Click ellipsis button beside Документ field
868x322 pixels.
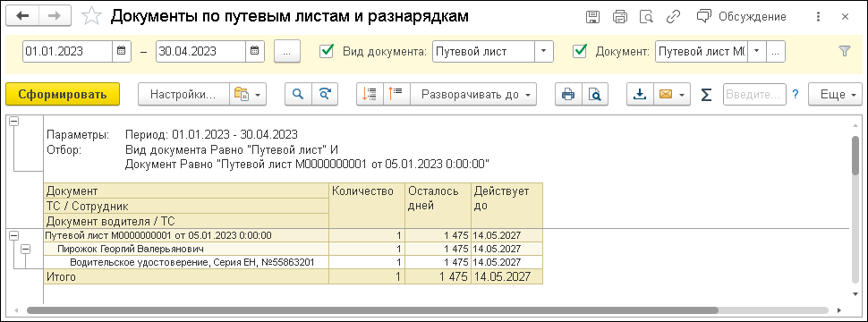pyautogui.click(x=775, y=51)
